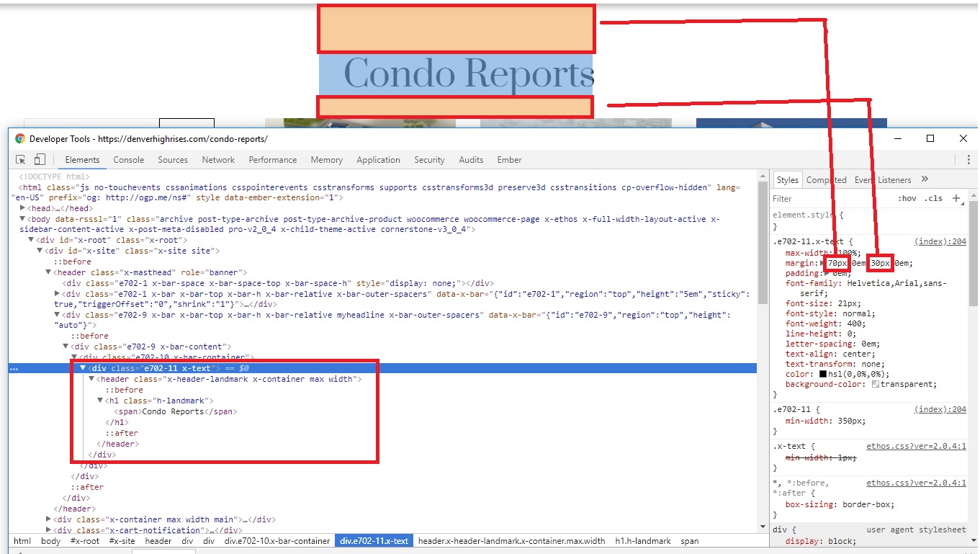Open the (index):204 source link

[x=940, y=242]
